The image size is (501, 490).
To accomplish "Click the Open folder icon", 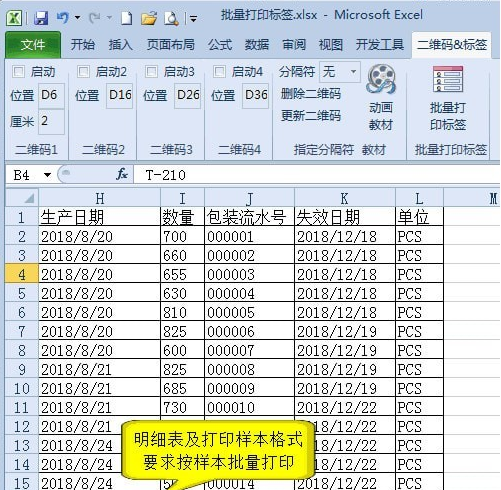I will tap(149, 18).
